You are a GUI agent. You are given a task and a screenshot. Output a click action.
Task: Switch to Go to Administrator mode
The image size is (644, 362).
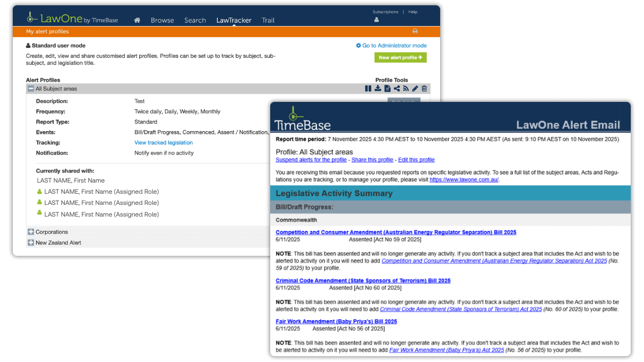[x=391, y=46]
